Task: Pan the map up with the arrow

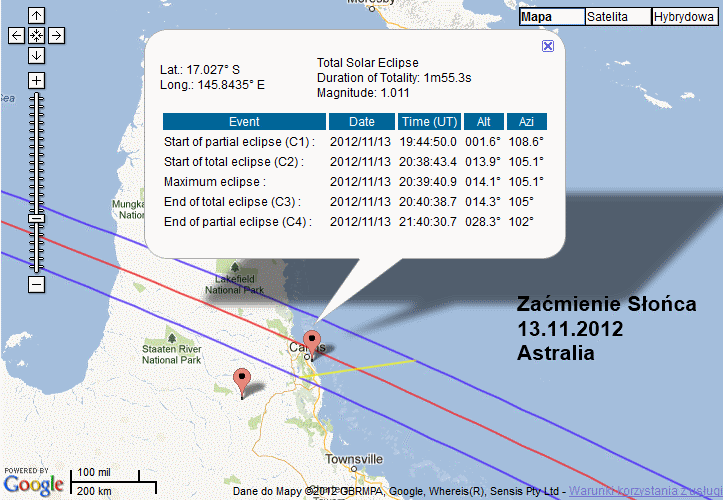Action: (x=36, y=15)
